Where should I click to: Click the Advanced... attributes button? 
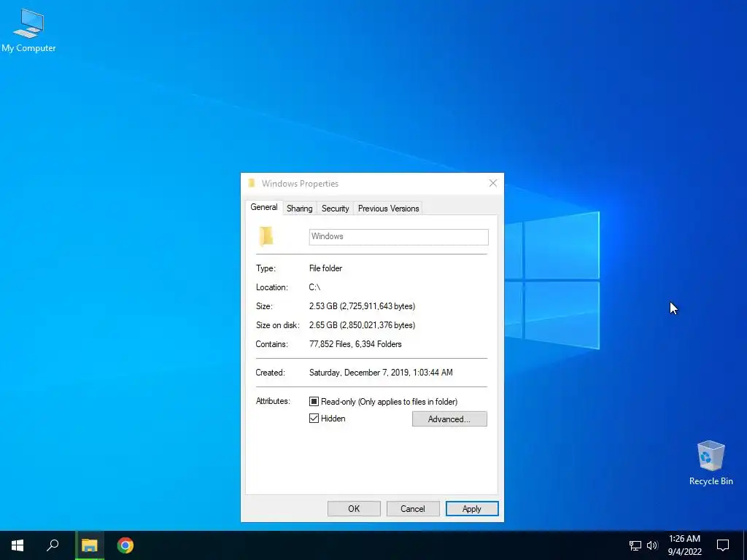(x=449, y=419)
